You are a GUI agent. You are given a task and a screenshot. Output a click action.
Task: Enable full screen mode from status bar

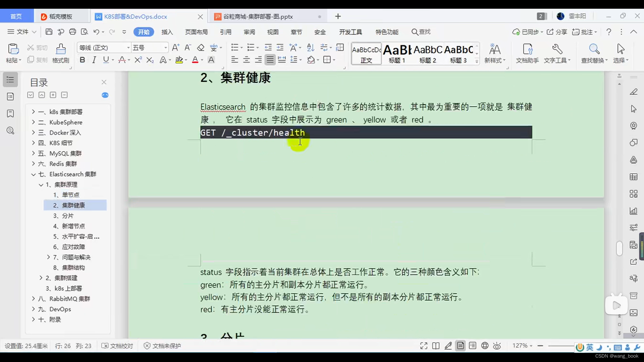click(423, 346)
